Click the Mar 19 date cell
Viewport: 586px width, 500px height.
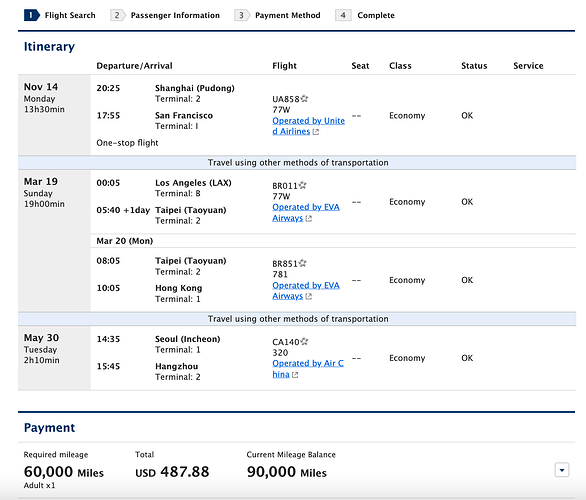pos(54,241)
